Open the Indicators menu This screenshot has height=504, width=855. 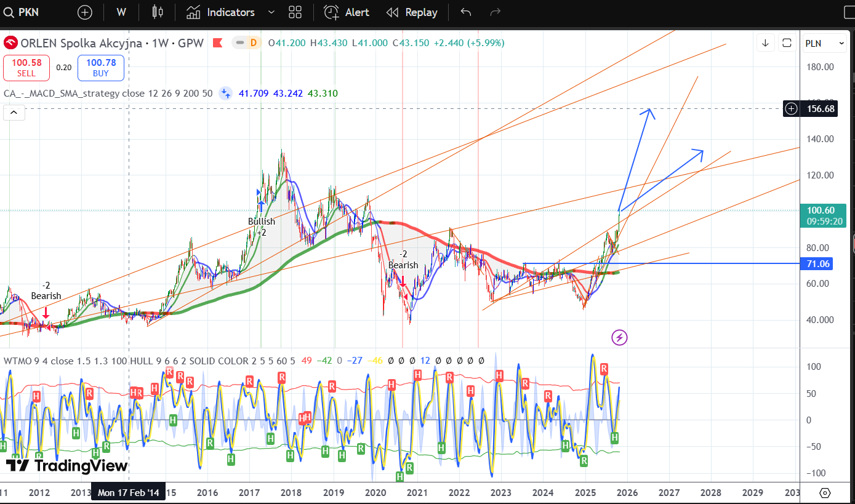tap(222, 12)
